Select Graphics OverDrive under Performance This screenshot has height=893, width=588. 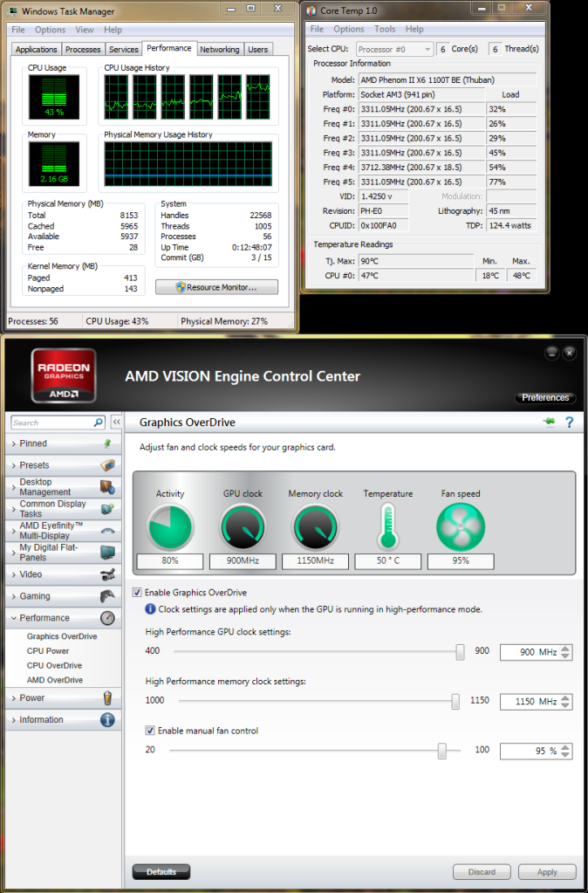(x=62, y=636)
